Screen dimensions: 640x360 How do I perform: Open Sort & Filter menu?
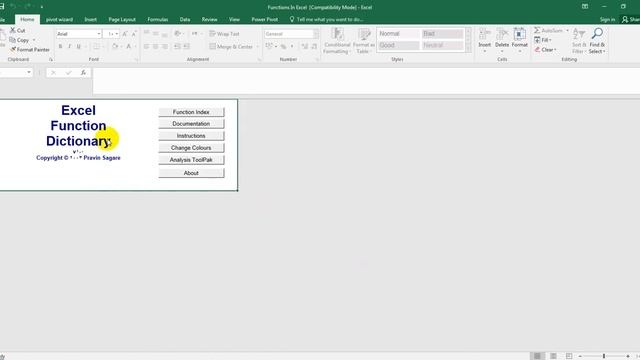(579, 40)
